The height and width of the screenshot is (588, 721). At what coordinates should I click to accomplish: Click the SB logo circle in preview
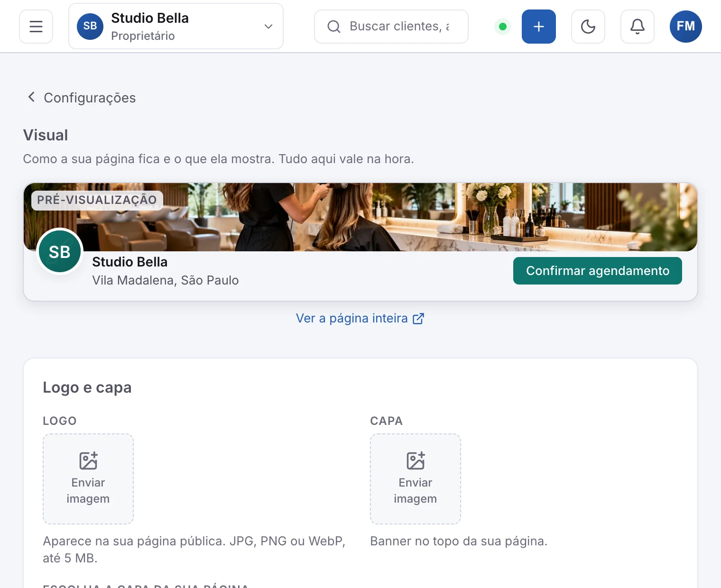pyautogui.click(x=60, y=252)
